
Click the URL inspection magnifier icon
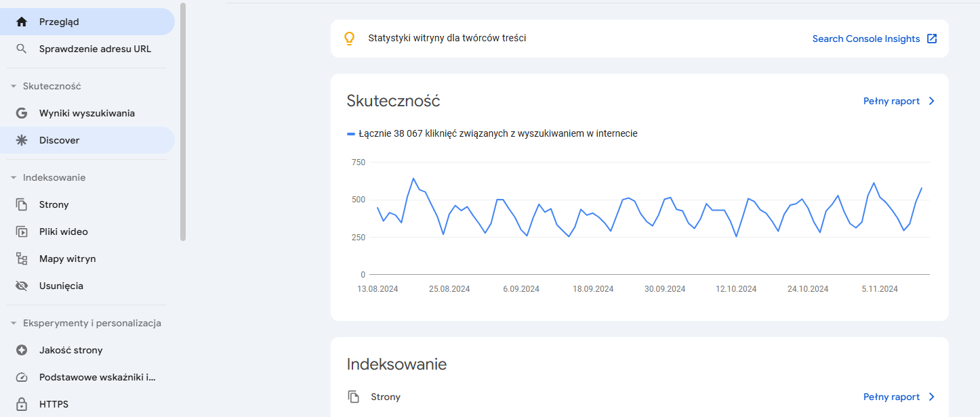point(21,48)
